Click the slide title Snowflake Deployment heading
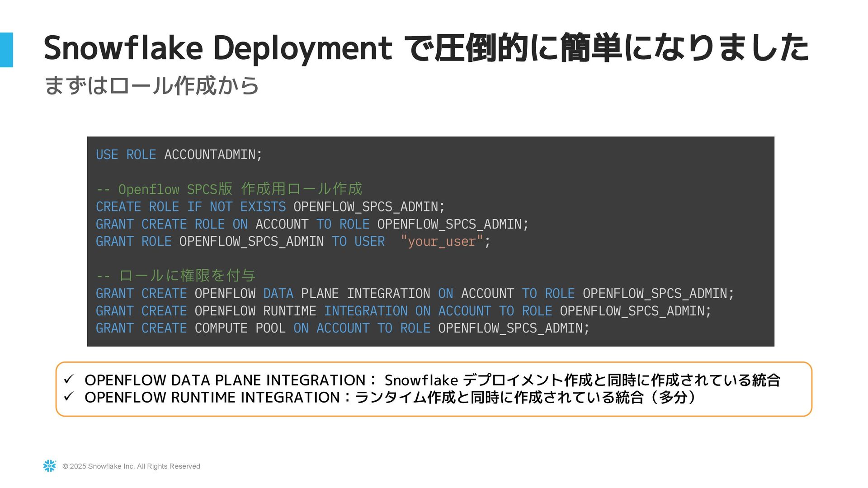 pyautogui.click(x=425, y=48)
